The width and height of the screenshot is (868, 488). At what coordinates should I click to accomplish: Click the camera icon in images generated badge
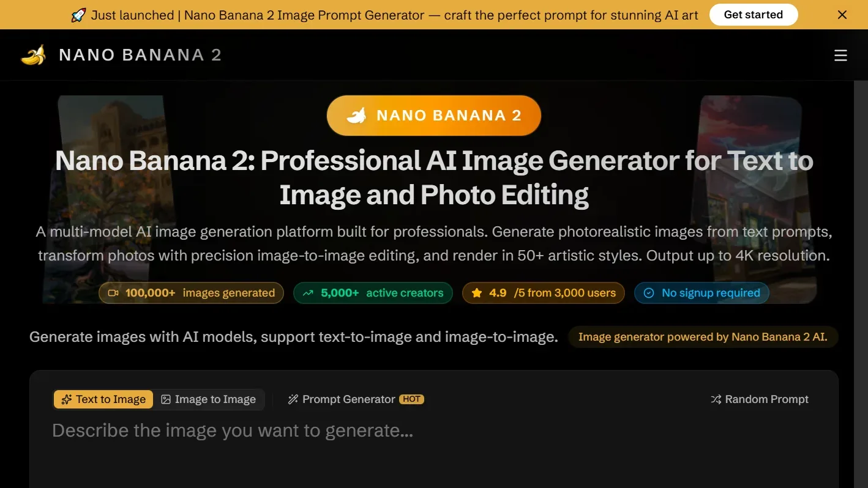[x=113, y=293]
